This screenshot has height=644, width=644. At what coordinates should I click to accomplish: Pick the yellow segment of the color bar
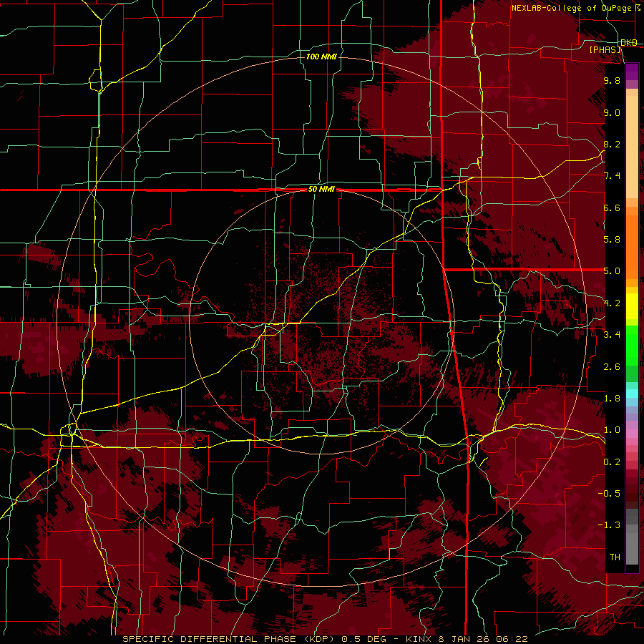[x=632, y=306]
